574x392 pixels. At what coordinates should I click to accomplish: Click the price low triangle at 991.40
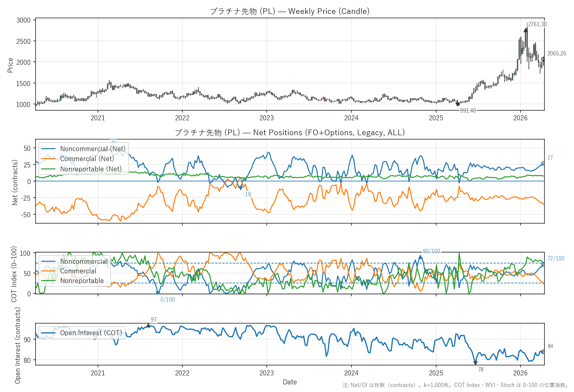click(x=457, y=104)
